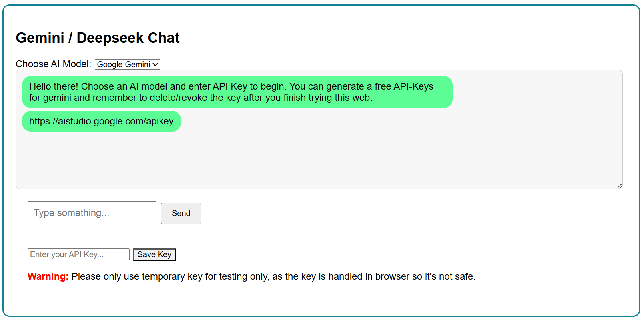Open the aistudio.google.com/apikey link bubble
The image size is (644, 322).
(x=101, y=121)
